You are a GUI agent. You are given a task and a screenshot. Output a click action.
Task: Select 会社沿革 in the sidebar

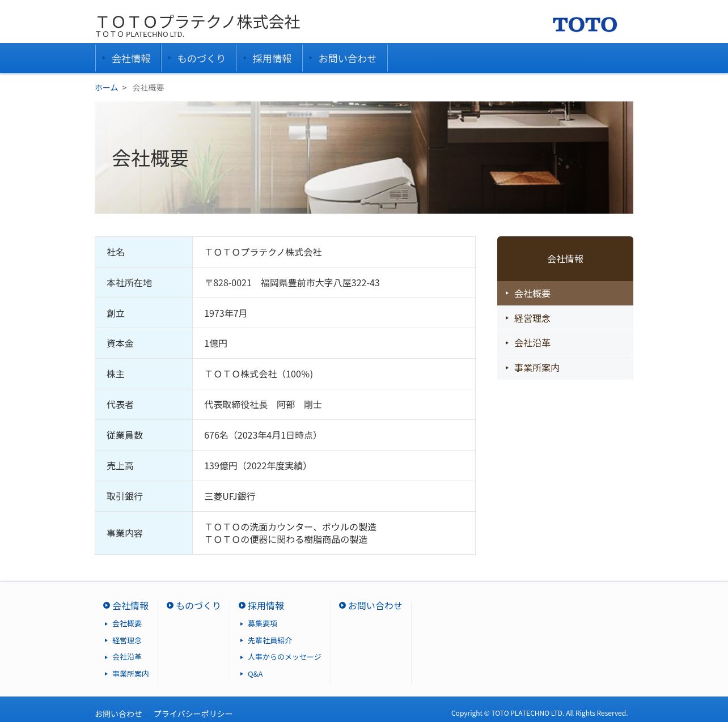(565, 343)
